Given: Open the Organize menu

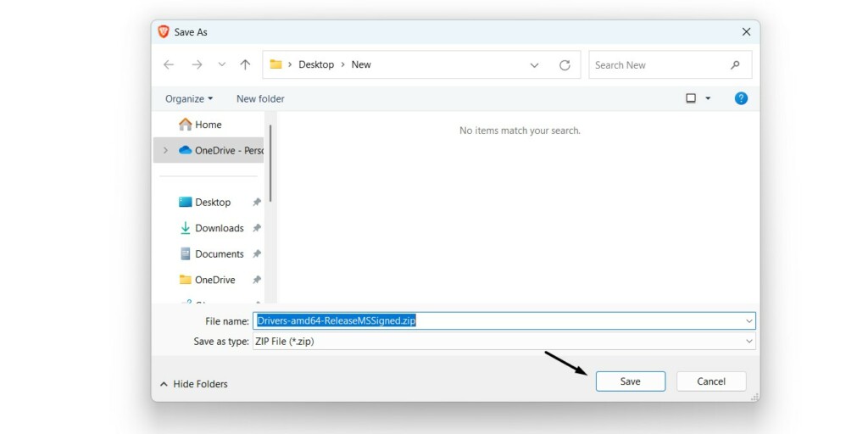Looking at the screenshot, I should [x=189, y=98].
